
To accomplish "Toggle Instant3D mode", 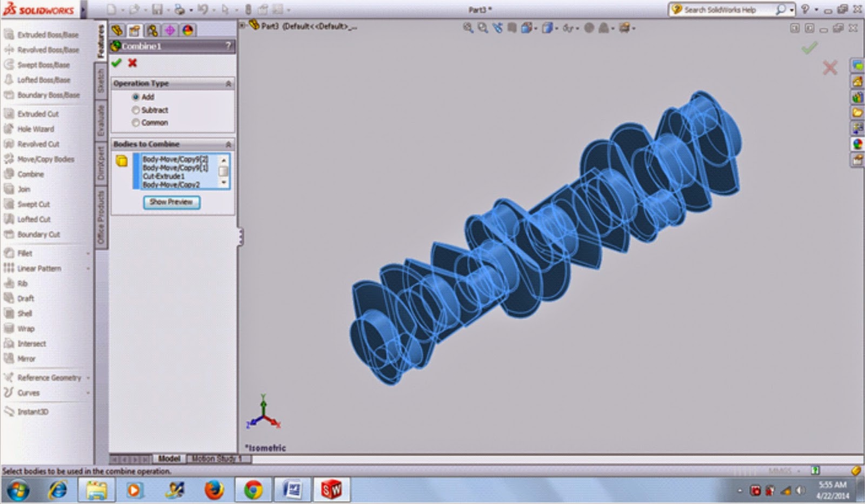I will coord(26,412).
